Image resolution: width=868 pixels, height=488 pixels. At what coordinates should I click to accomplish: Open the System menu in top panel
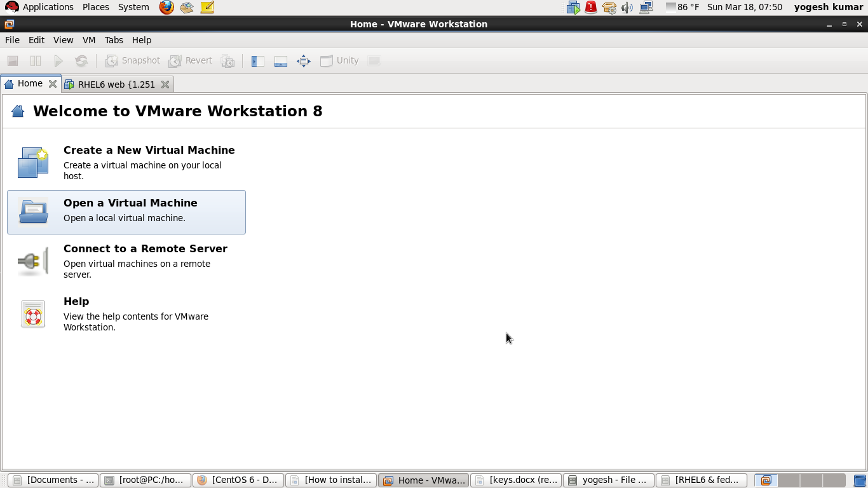[133, 7]
